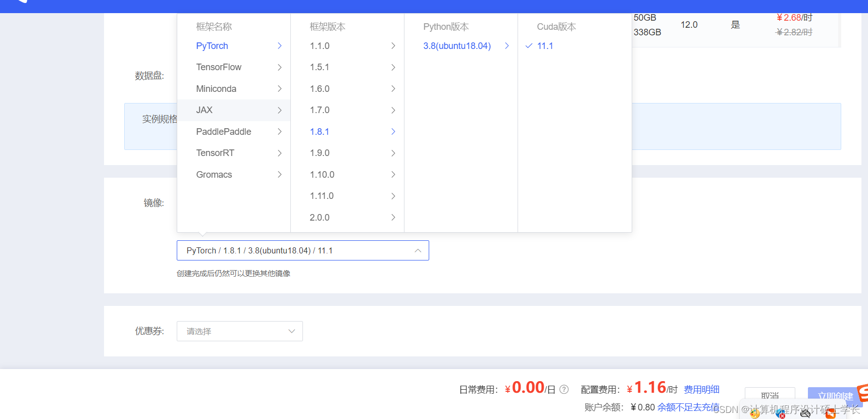Select framework version 1.8.1
Screen dimensions: 868x419
click(347, 132)
